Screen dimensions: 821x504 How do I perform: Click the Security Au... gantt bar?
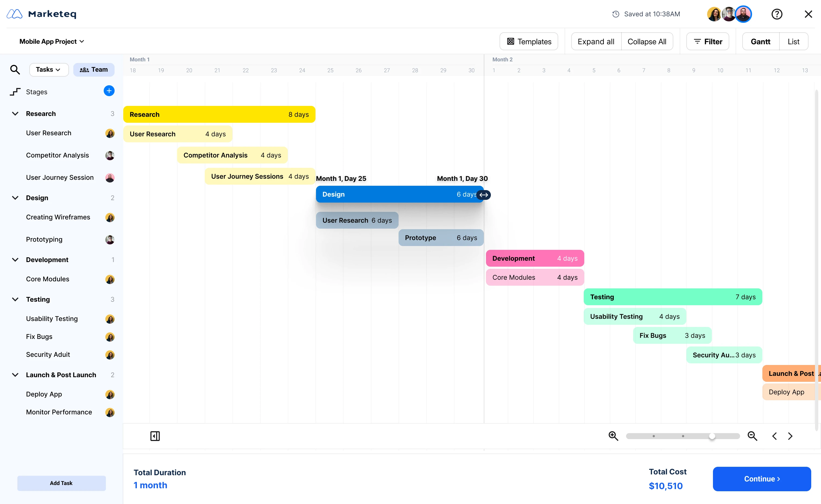click(724, 355)
